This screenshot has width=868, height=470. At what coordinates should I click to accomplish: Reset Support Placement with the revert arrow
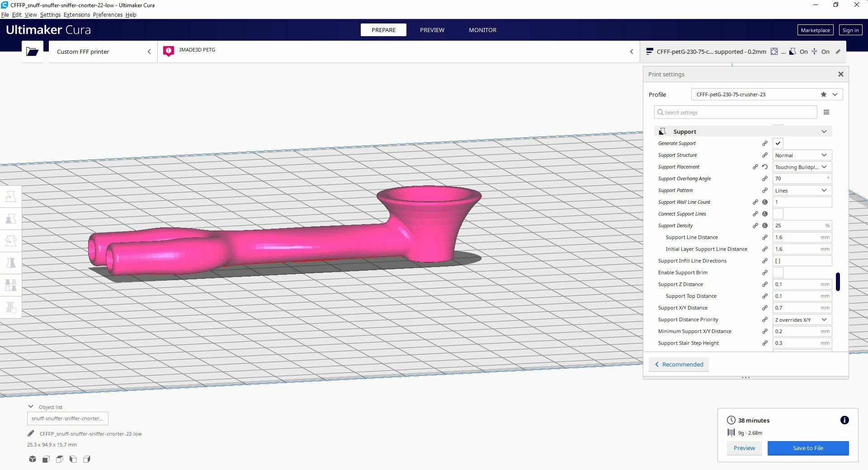point(765,167)
